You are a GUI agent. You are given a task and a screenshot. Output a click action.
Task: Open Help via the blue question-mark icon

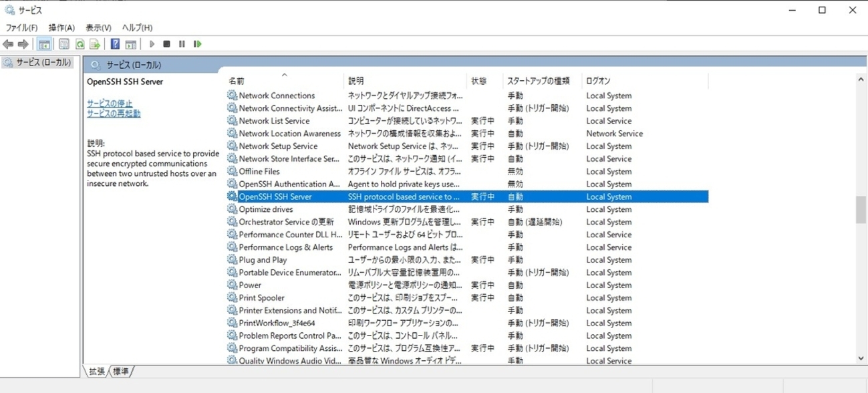115,44
